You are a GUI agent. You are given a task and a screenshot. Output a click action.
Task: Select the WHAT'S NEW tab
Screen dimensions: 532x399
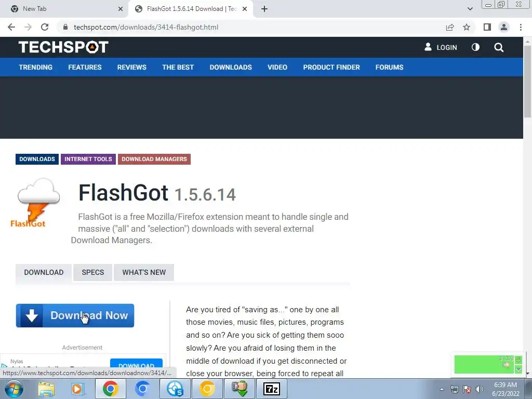[144, 272]
